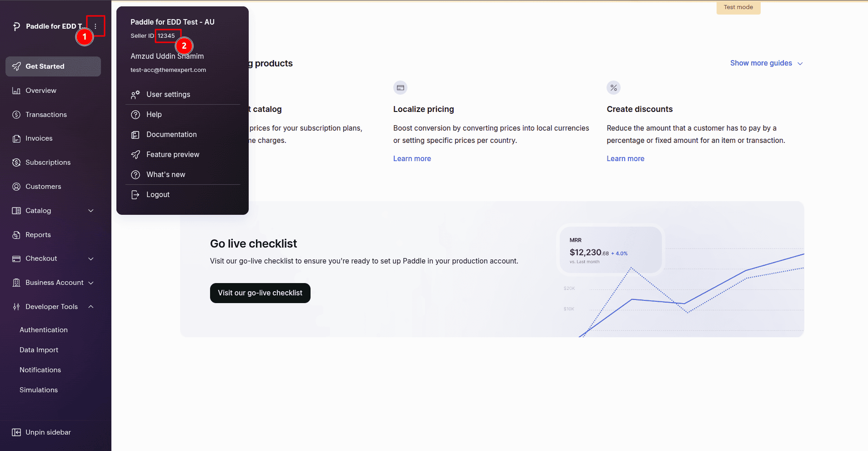Click the MRR statistics card
868x451 pixels.
click(x=610, y=250)
